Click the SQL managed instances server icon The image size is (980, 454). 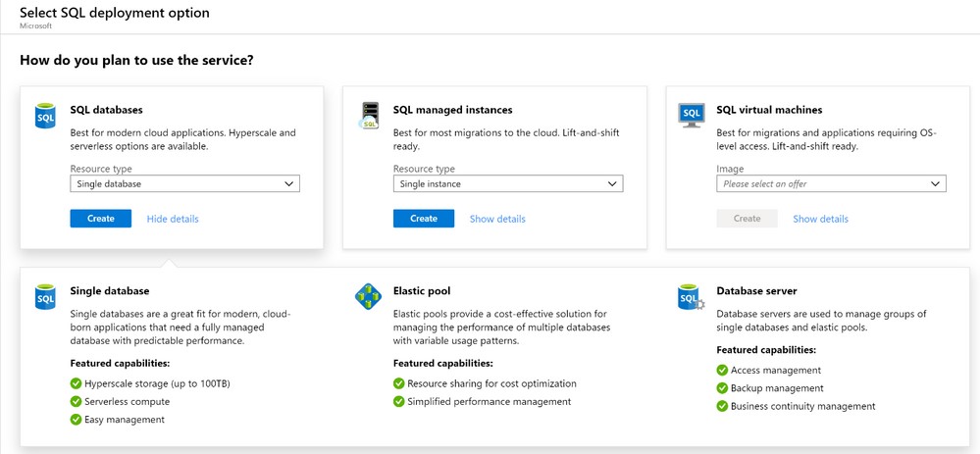369,116
